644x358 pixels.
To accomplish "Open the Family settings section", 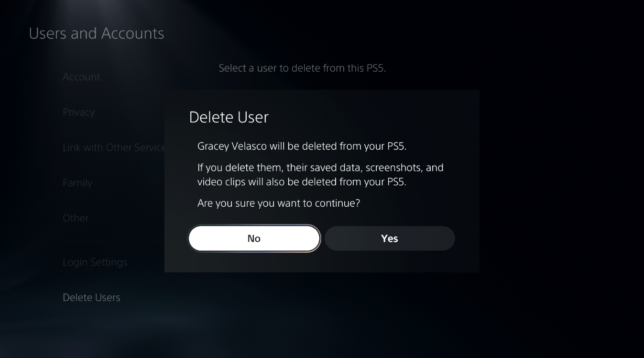I will point(77,182).
